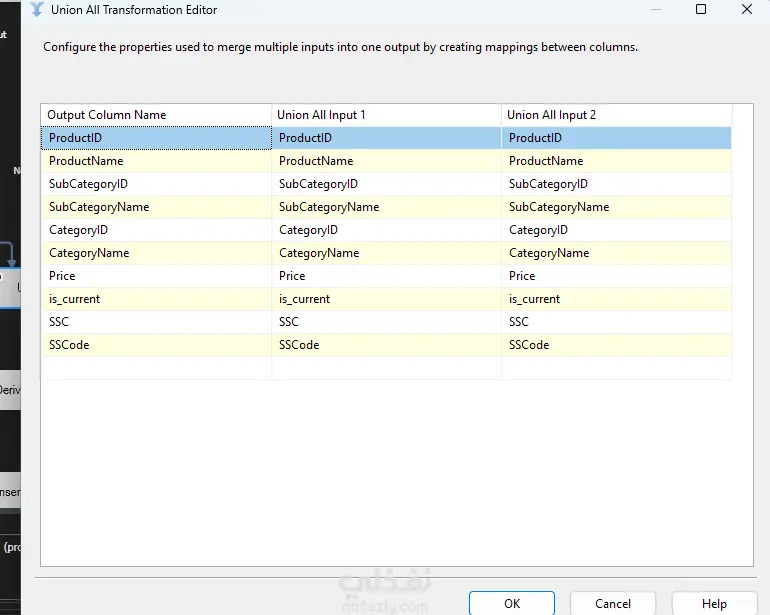
Task: Choose SSC cell under Union All Input 1
Action: [x=386, y=322]
